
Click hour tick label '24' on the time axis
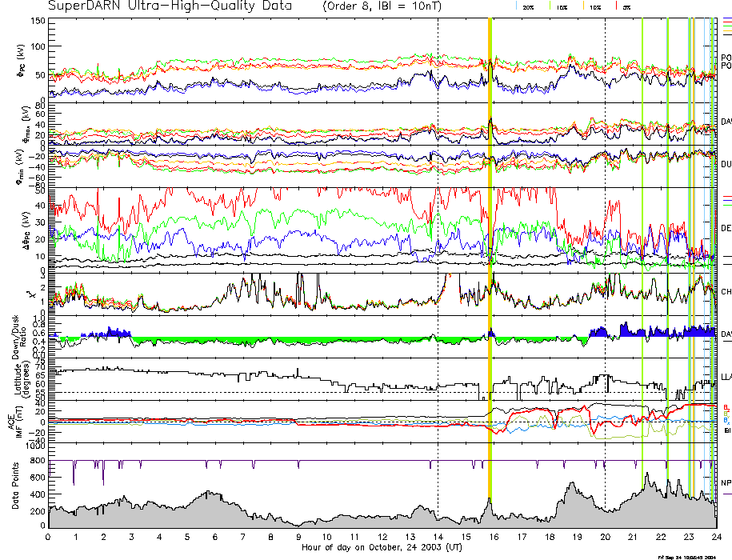click(x=716, y=537)
